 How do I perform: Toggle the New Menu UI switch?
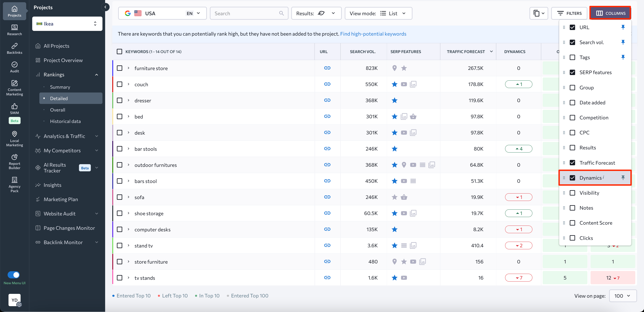(13, 275)
